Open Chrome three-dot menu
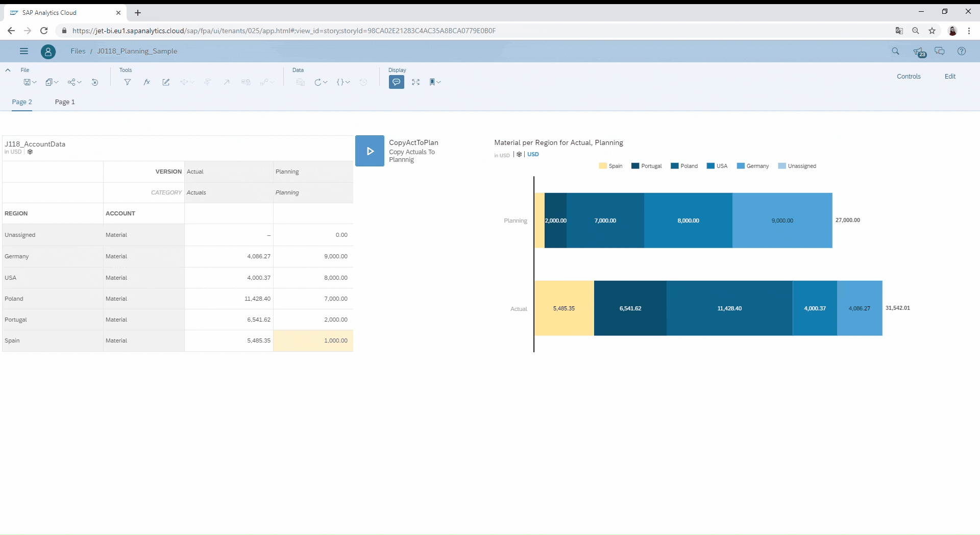Image resolution: width=980 pixels, height=535 pixels. 969,31
